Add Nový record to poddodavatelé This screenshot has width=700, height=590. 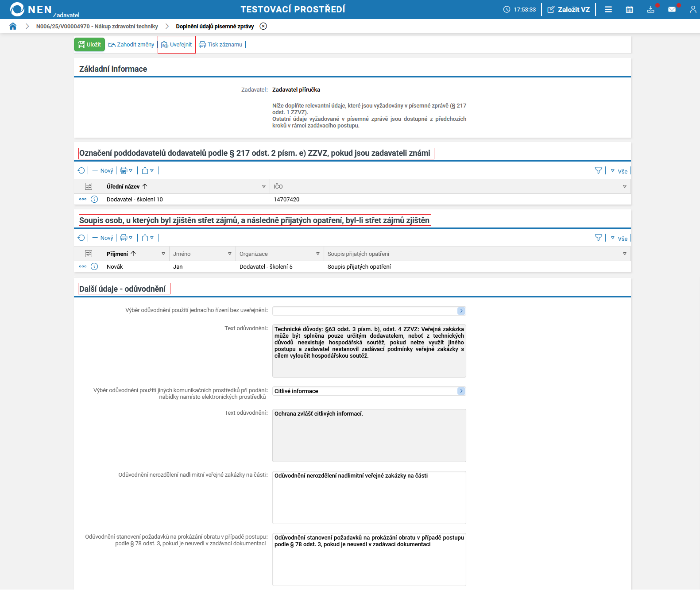103,170
